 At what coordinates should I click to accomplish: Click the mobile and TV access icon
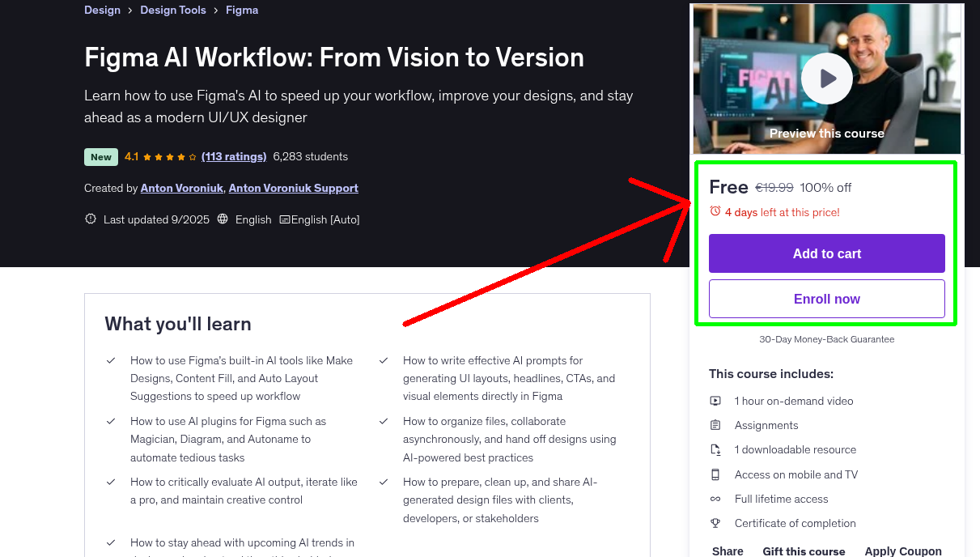coord(715,474)
